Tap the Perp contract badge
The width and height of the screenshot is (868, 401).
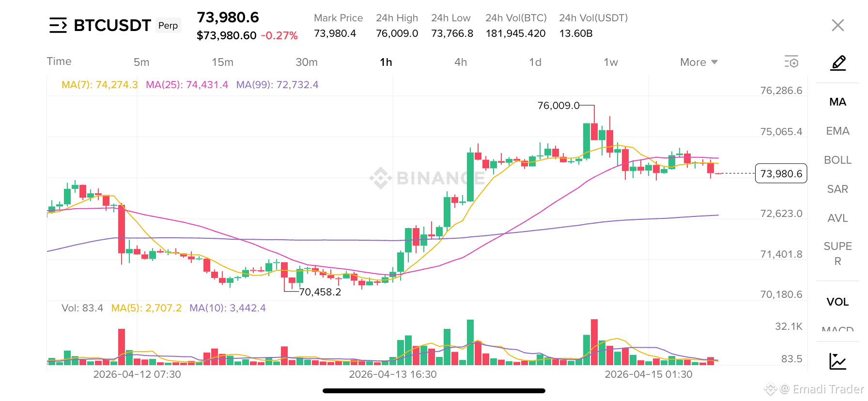168,25
